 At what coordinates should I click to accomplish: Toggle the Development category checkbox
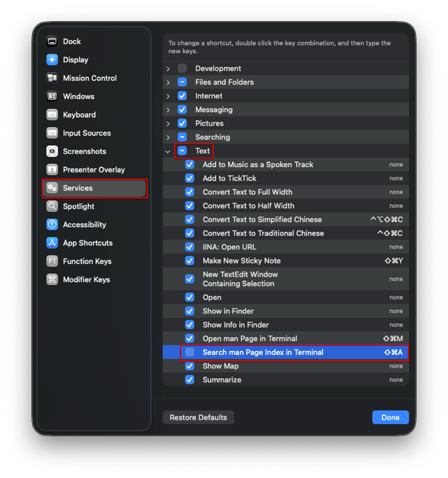point(182,68)
